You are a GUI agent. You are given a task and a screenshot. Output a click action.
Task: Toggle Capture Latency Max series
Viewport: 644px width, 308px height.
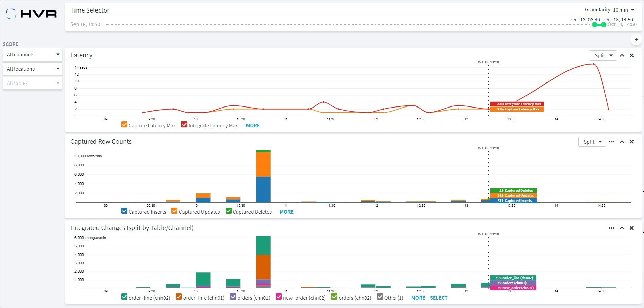pyautogui.click(x=124, y=125)
